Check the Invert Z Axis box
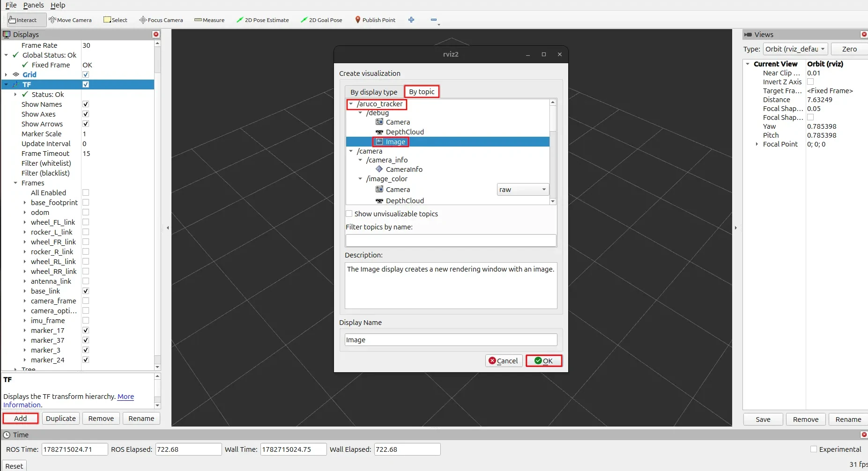Viewport: 868px width, 471px height. pos(810,81)
